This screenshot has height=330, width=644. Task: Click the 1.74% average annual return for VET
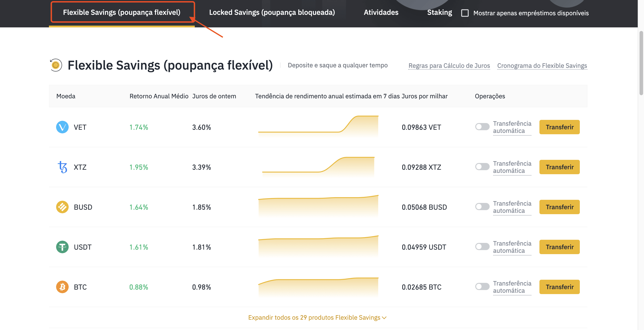pos(139,127)
